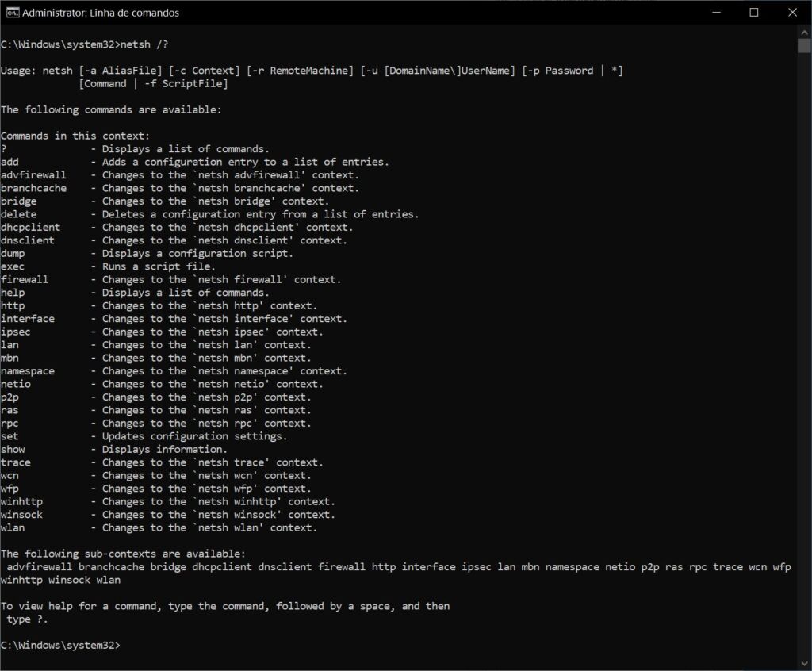Click 'dhcpclient' in the left command column
The width and height of the screenshot is (812, 671).
click(30, 227)
